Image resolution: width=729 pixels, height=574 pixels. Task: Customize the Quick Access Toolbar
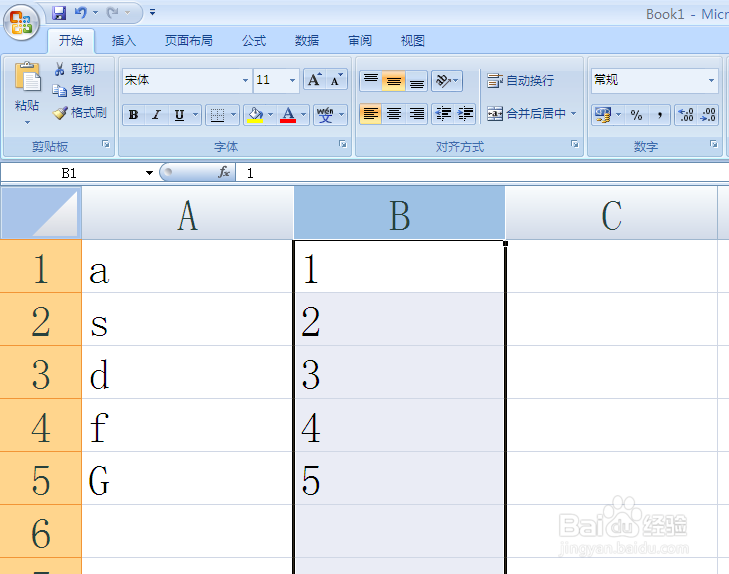(x=152, y=13)
